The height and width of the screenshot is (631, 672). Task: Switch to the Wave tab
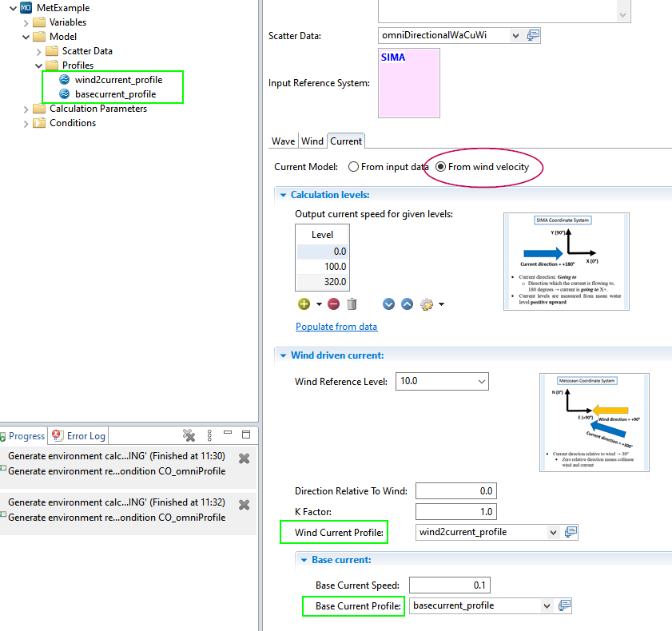[x=284, y=141]
